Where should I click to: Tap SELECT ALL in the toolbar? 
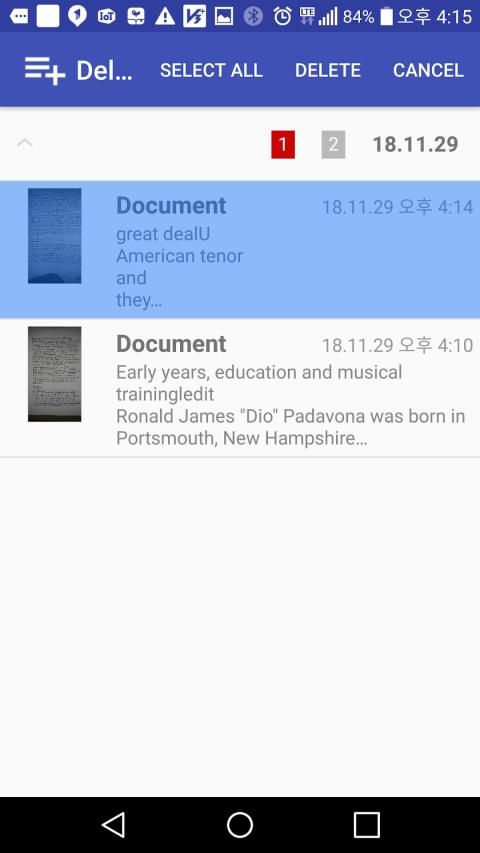coord(211,70)
